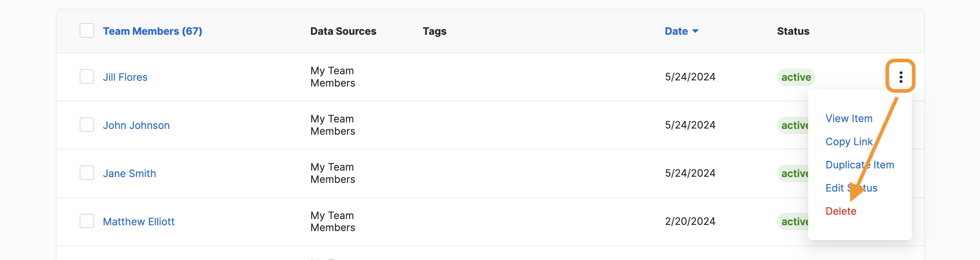Select Edit Status from the context menu
Viewport: 980px width, 260px height.
(x=851, y=188)
